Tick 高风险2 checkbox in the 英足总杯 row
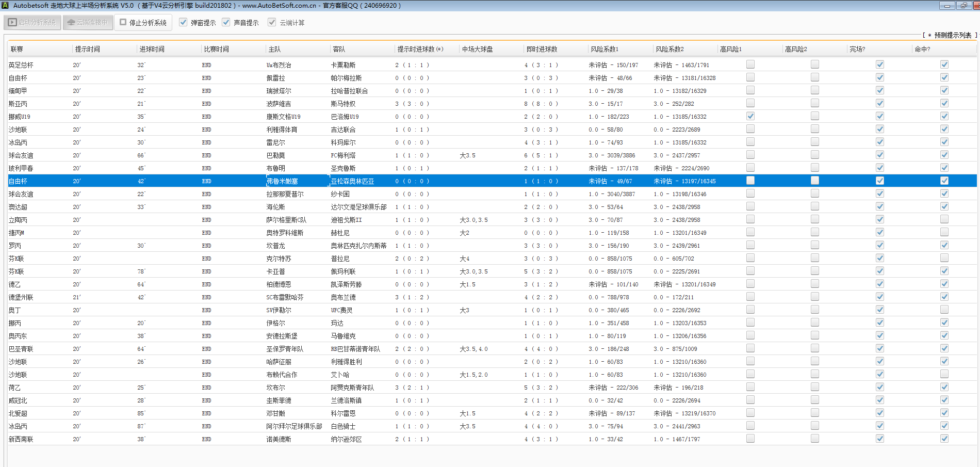Viewport: 980px width, 467px height. 815,65
